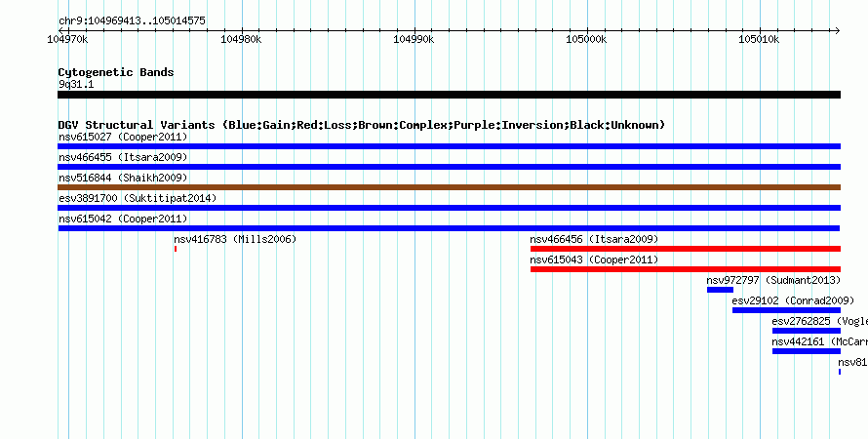Click the Cytogenetic Bands track title

(x=116, y=72)
